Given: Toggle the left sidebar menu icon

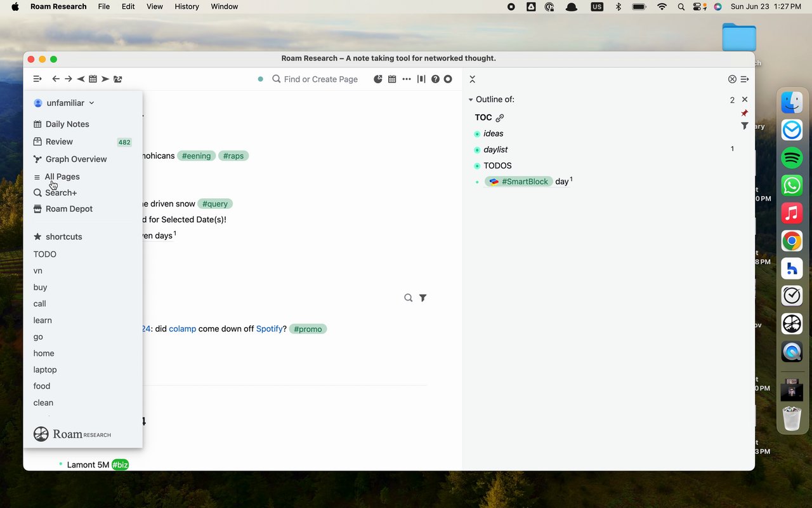Looking at the screenshot, I should (x=37, y=79).
